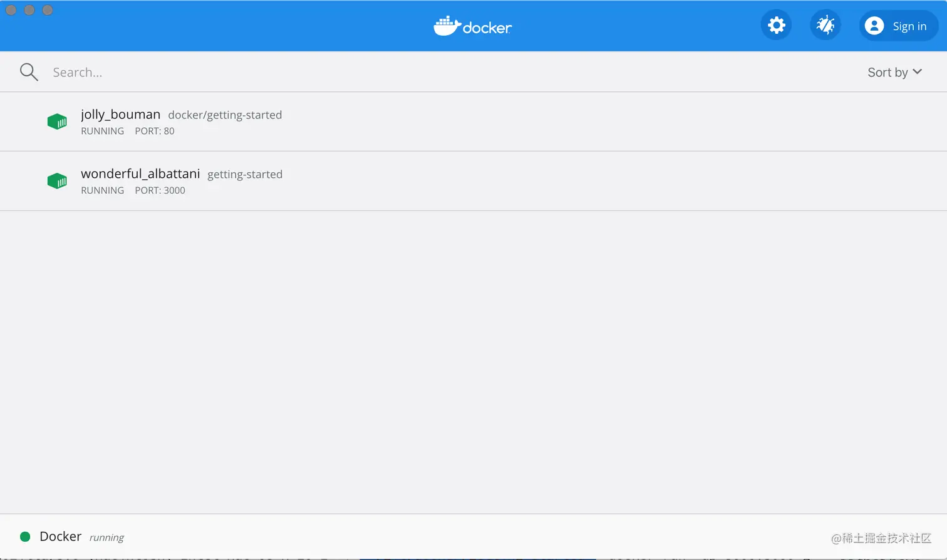Open the troubleshoot bug icon
This screenshot has width=947, height=560.
point(825,25)
